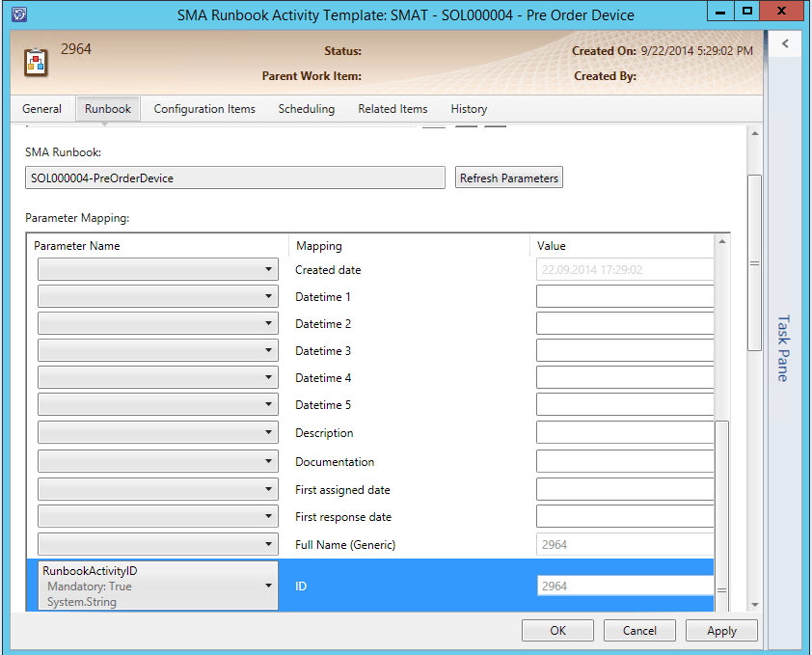Click the Created date value field
The image size is (812, 655).
coord(625,269)
